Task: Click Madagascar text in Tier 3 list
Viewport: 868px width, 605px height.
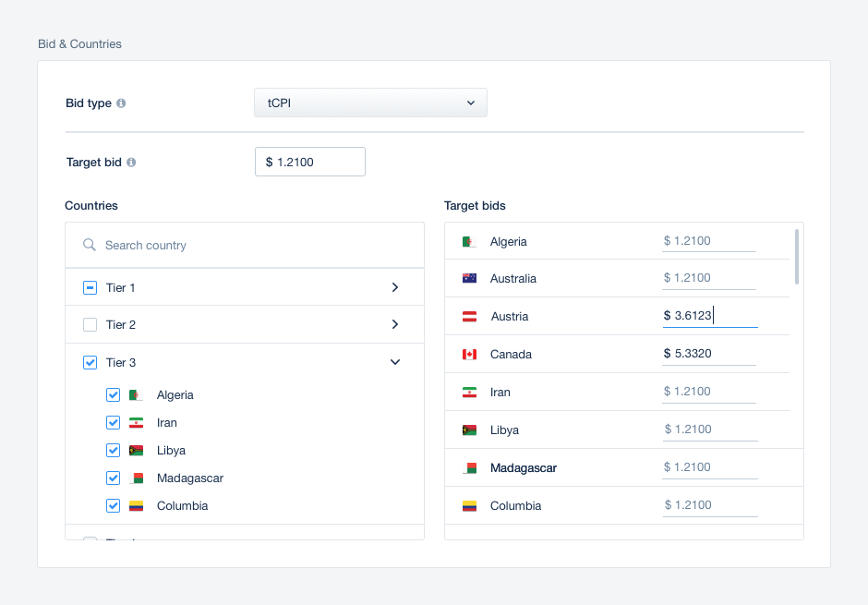Action: (x=190, y=478)
